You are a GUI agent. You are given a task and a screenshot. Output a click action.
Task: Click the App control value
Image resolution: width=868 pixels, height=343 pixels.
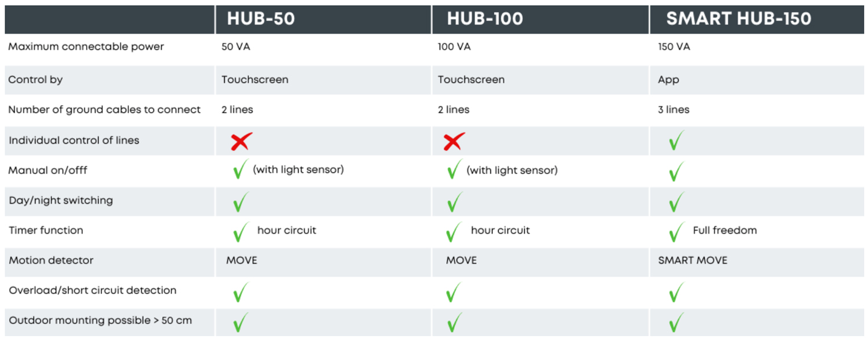(668, 80)
